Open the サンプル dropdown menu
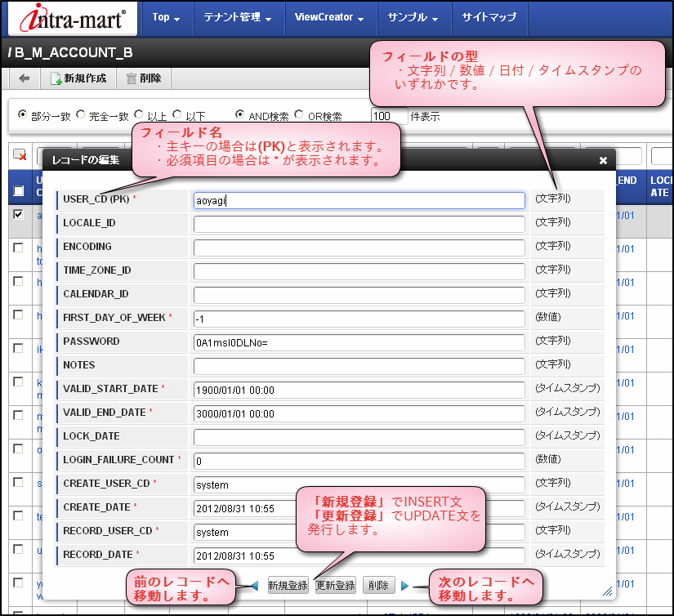This screenshot has width=674, height=616. [413, 16]
